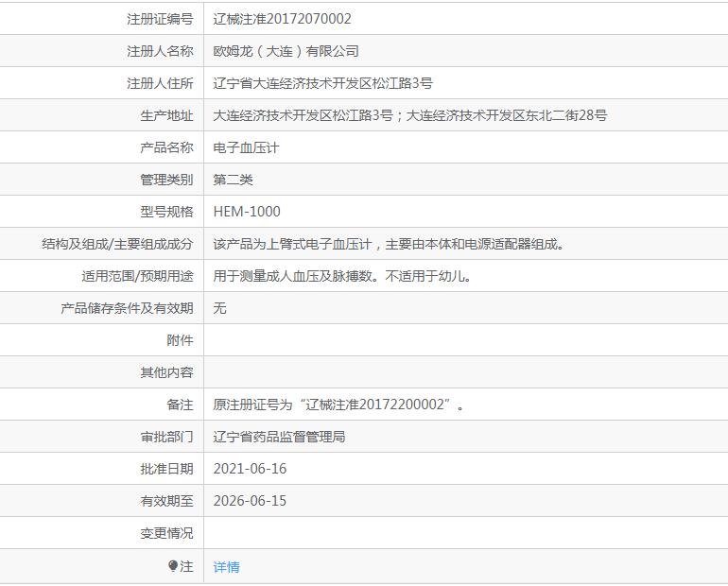Click the bullet icon beside the 注 label
The height and width of the screenshot is (586, 728).
173,566
